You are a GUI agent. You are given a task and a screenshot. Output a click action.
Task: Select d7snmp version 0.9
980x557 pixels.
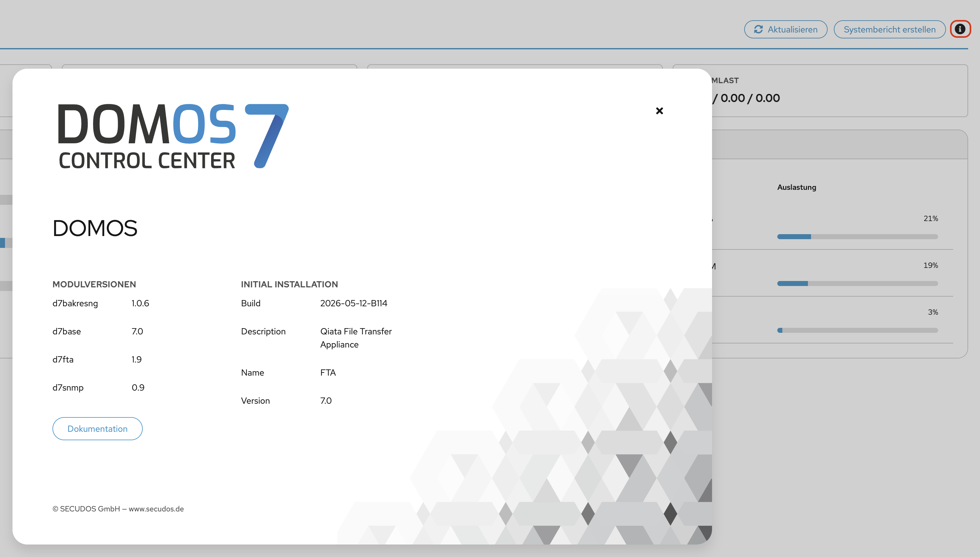click(138, 387)
